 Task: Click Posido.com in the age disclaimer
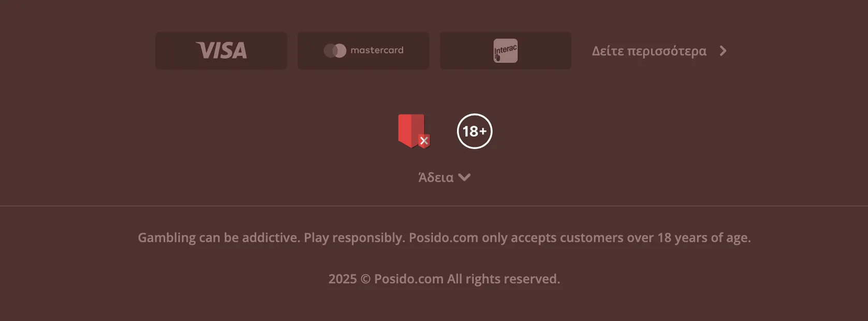(444, 238)
